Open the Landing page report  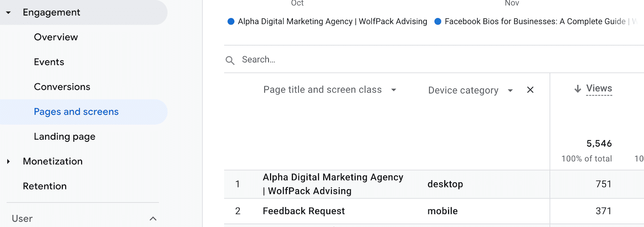coord(64,137)
